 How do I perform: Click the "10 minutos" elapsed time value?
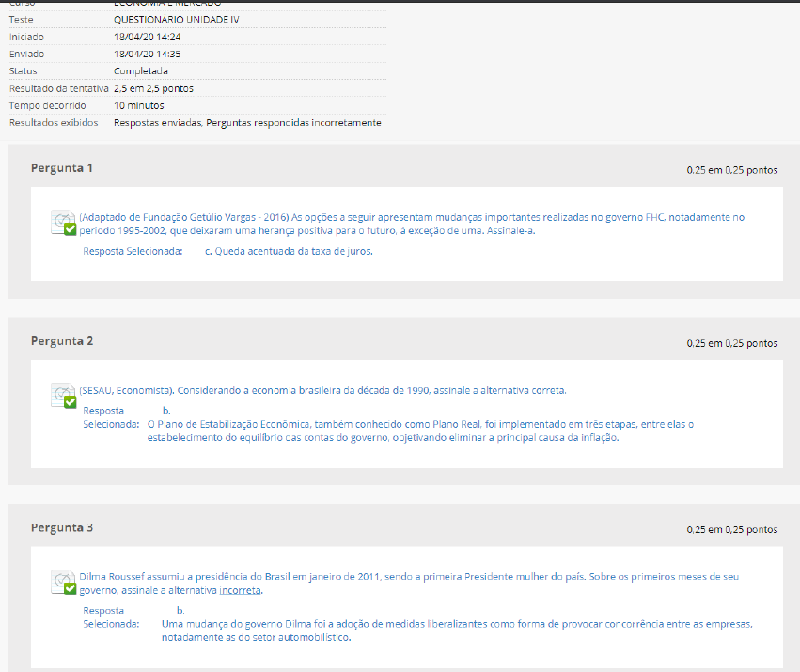pos(139,106)
